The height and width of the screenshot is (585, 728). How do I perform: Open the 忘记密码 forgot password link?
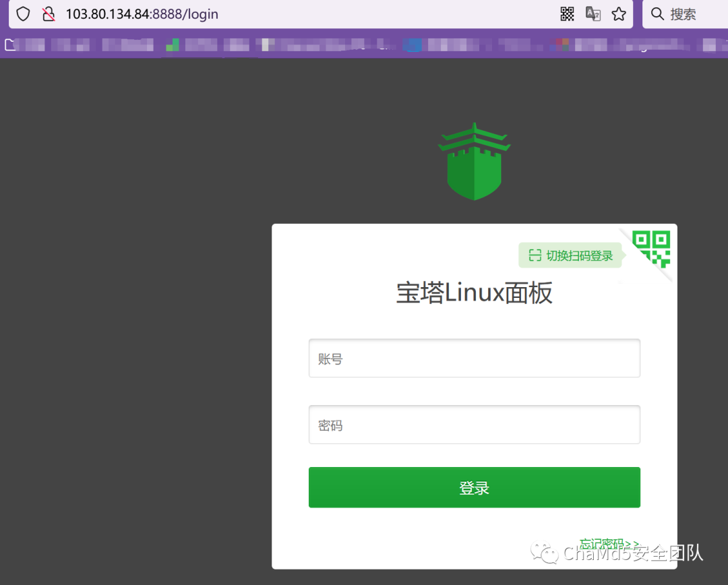coord(609,544)
